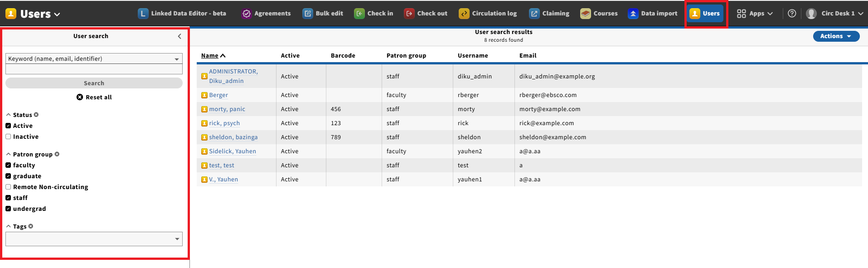Open the Circ Desk 1 profile menu
Image resolution: width=868 pixels, height=268 pixels.
point(834,14)
